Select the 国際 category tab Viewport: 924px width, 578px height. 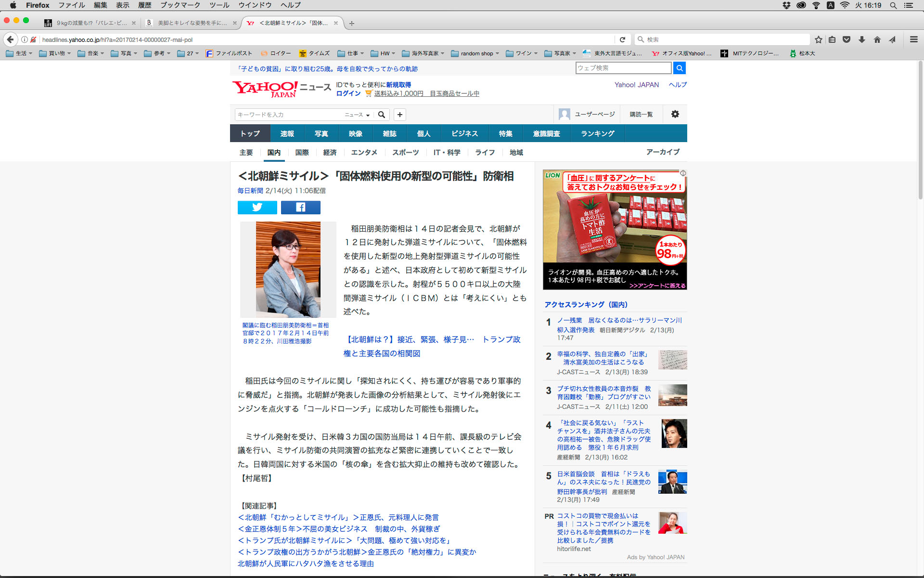pyautogui.click(x=302, y=153)
